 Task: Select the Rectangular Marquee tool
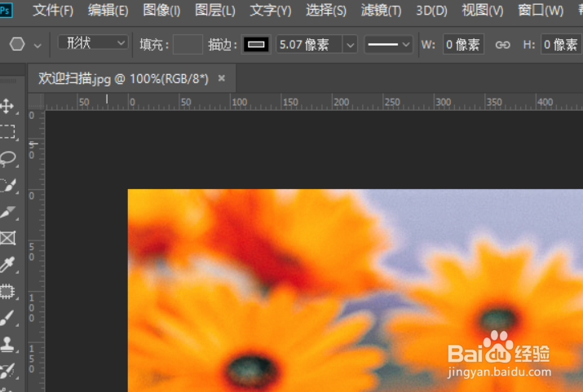7,131
